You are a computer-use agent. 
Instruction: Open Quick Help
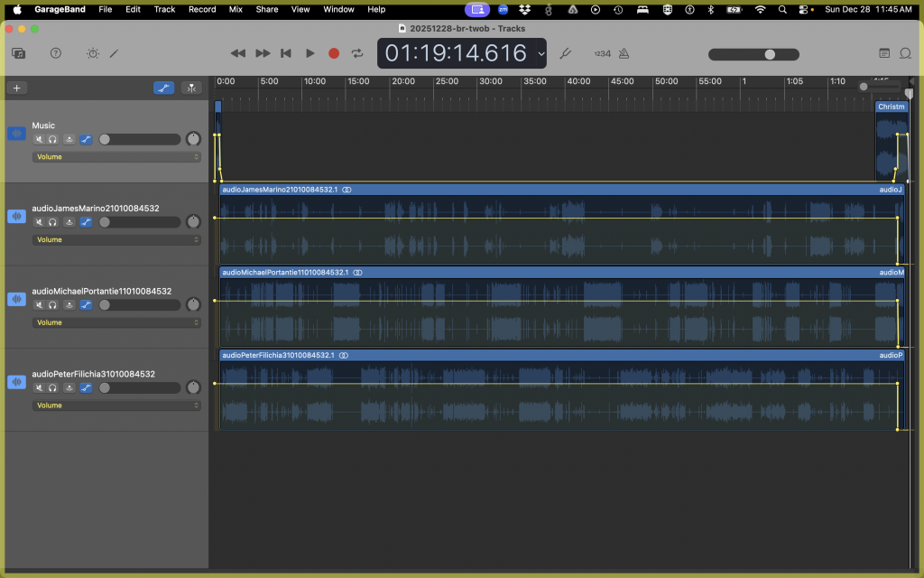coord(56,53)
